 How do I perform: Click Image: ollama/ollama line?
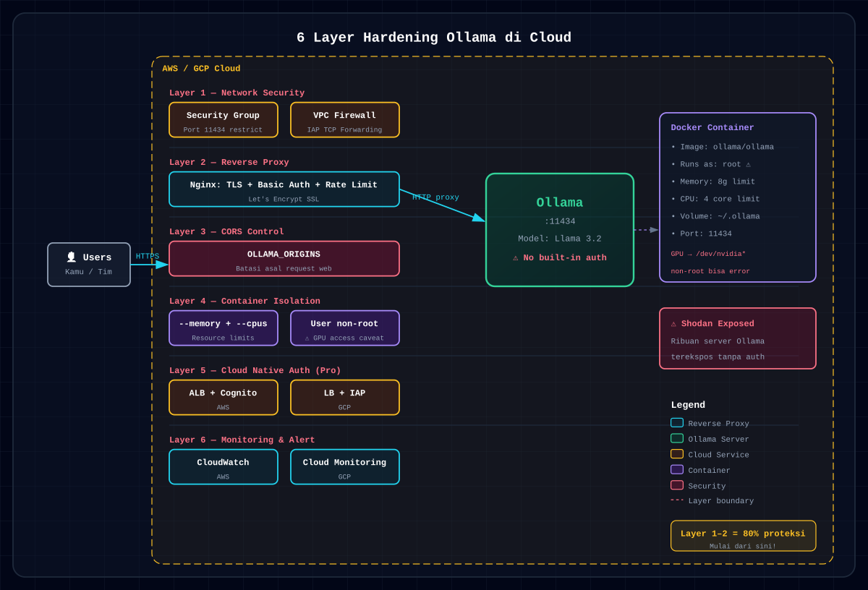tap(723, 147)
